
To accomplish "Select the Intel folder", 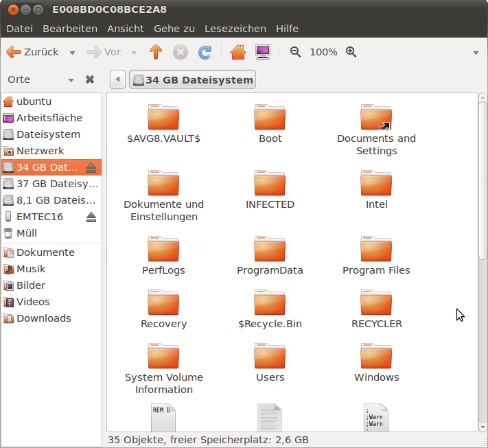I will [x=376, y=190].
